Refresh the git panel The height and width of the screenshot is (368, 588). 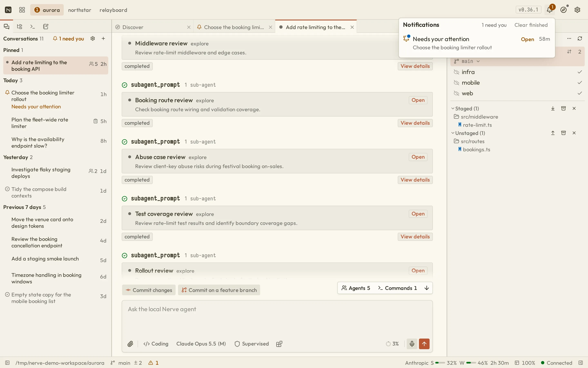(580, 38)
